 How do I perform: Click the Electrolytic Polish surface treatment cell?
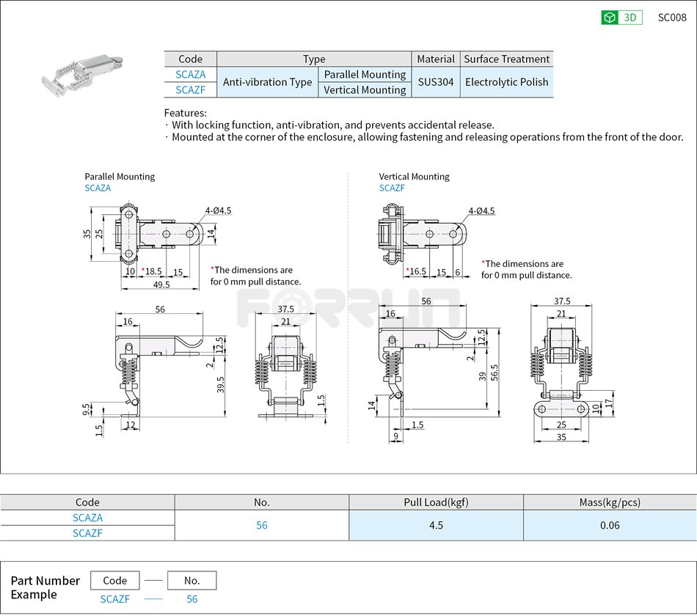point(506,82)
